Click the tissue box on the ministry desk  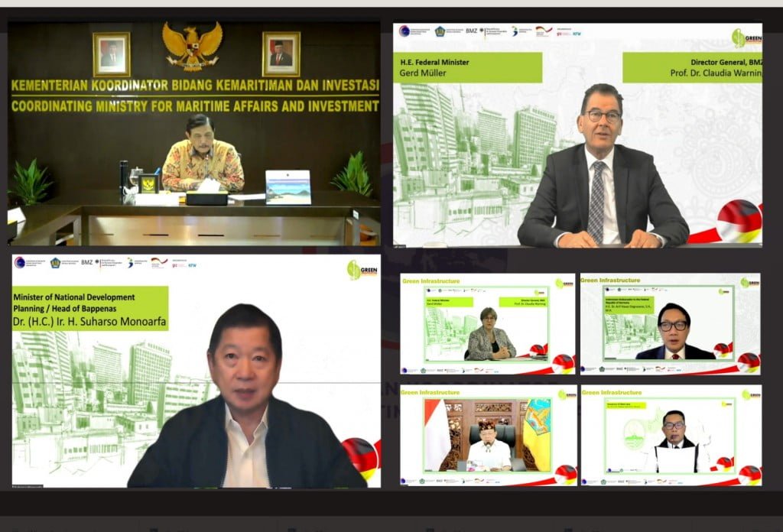206,194
